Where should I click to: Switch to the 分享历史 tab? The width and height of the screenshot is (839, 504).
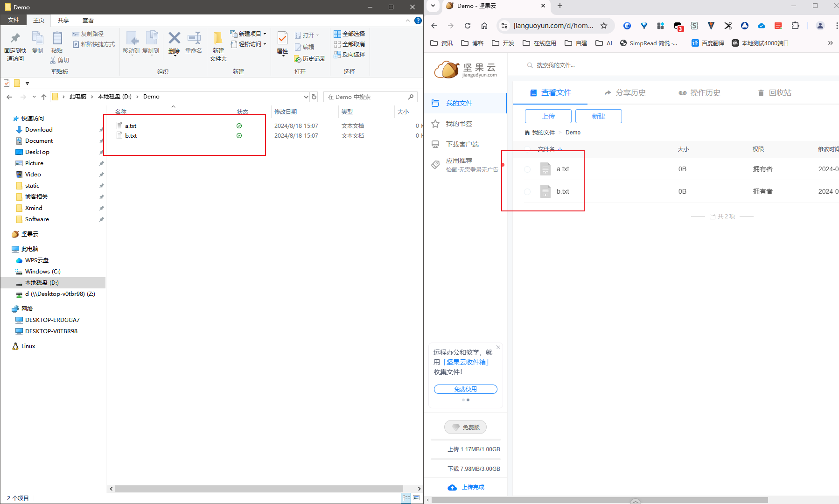(x=625, y=93)
